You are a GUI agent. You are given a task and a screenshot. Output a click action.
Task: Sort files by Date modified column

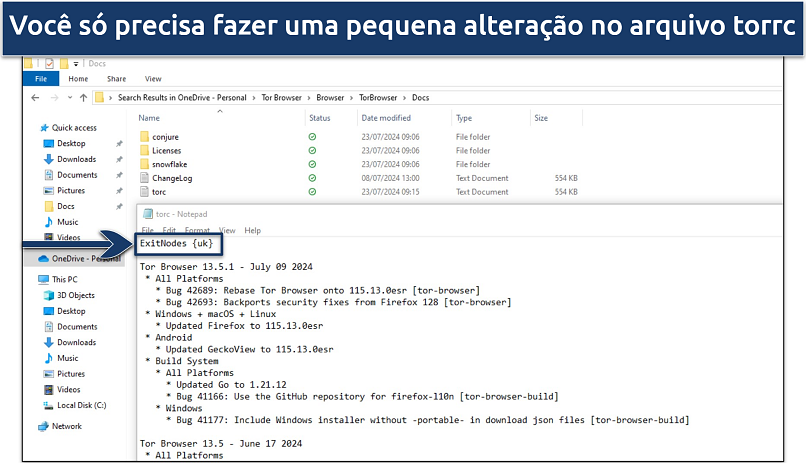click(x=386, y=118)
